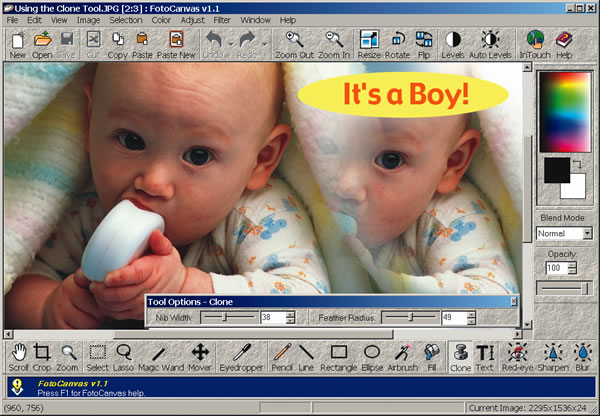The height and width of the screenshot is (416, 600).
Task: Click the horizontal scrollbar thumb below the canvas
Action: point(253,334)
